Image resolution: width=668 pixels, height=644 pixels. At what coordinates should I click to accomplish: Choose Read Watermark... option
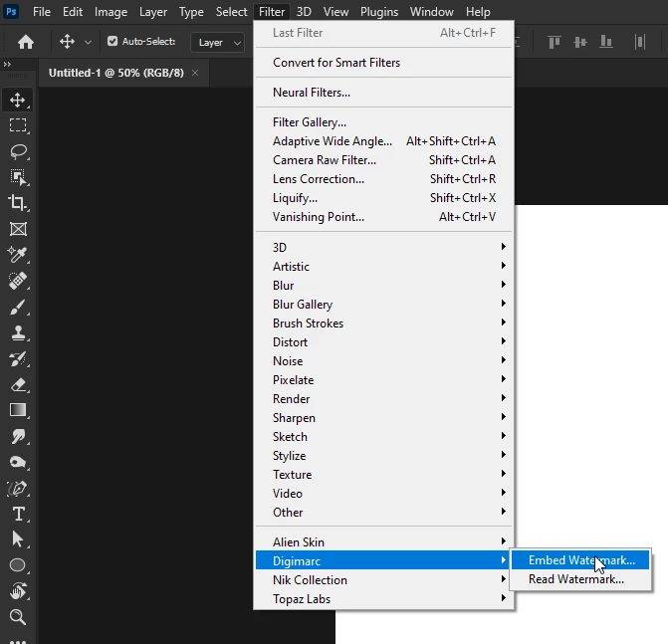580,579
